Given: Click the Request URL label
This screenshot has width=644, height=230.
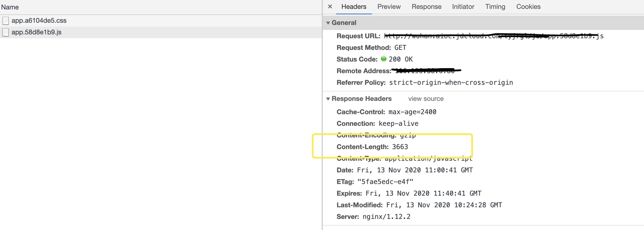Looking at the screenshot, I should click(359, 36).
